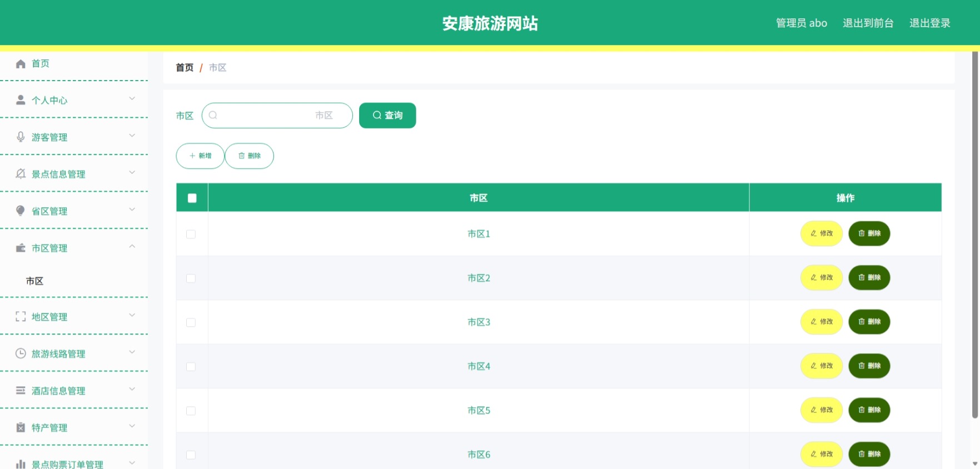Expand the 景点购票订单管理 chevron

tap(132, 462)
